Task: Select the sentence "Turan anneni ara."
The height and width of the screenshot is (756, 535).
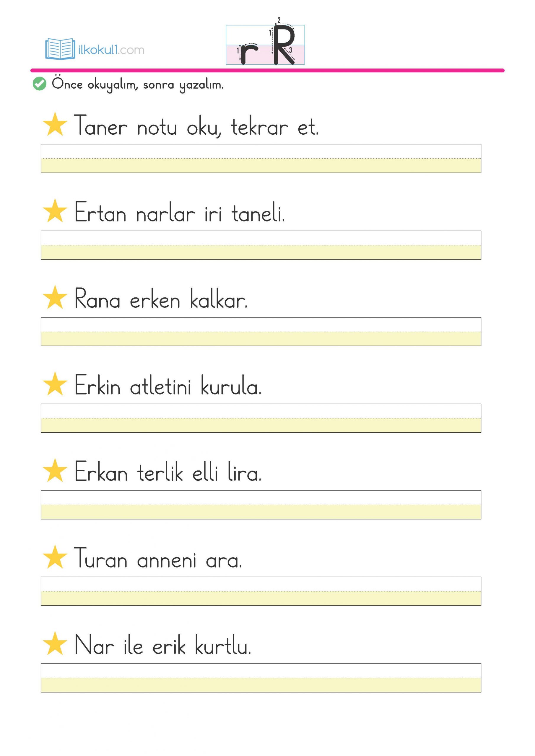Action: click(x=158, y=559)
